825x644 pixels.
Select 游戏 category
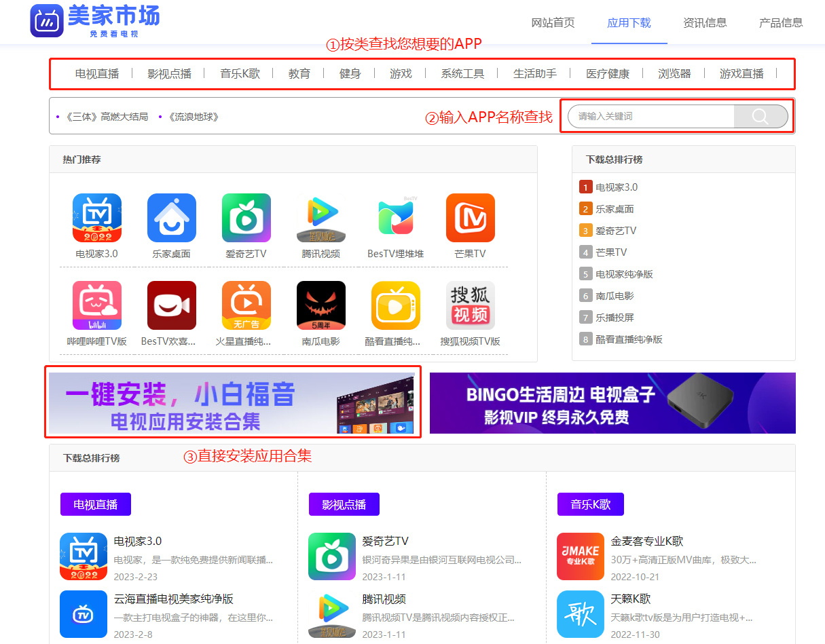401,73
